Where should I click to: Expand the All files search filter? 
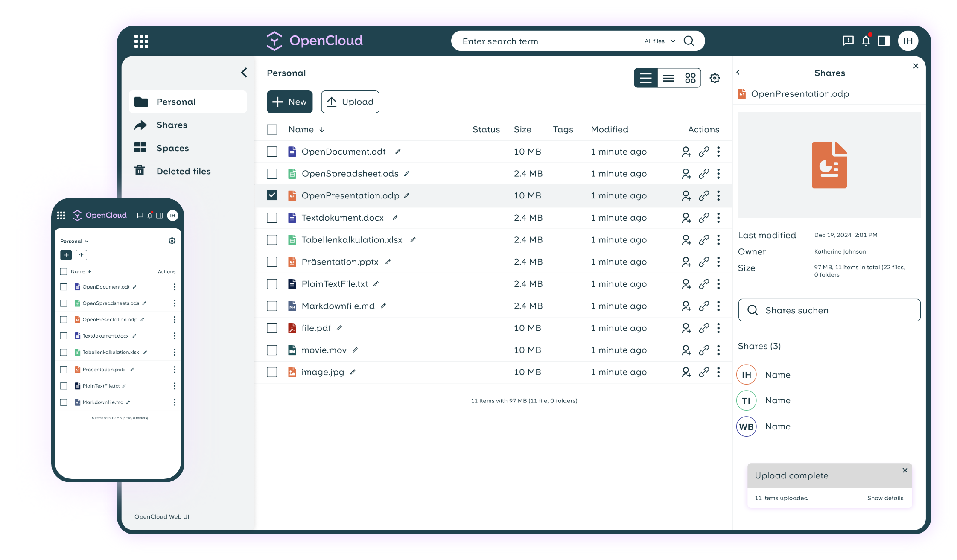(659, 41)
